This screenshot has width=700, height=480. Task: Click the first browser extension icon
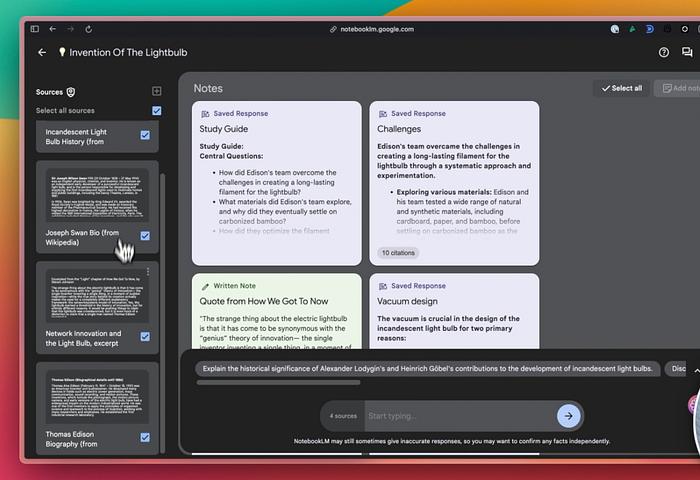click(615, 29)
